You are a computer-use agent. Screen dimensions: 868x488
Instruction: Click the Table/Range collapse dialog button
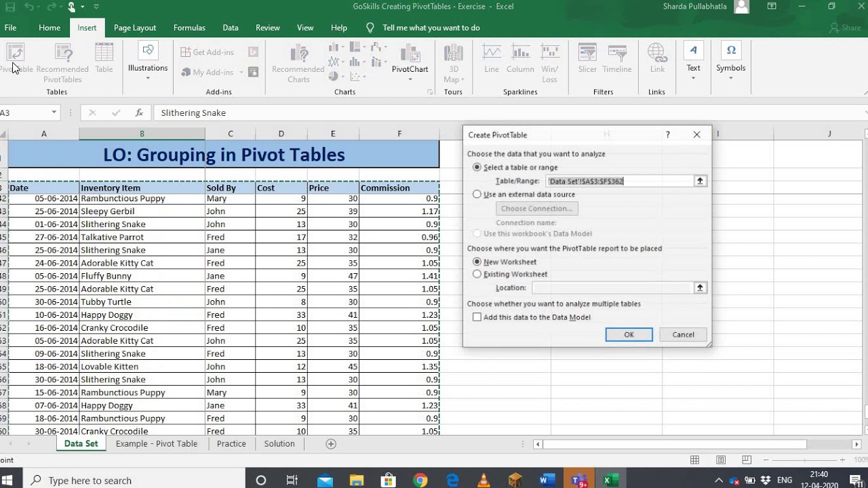700,181
